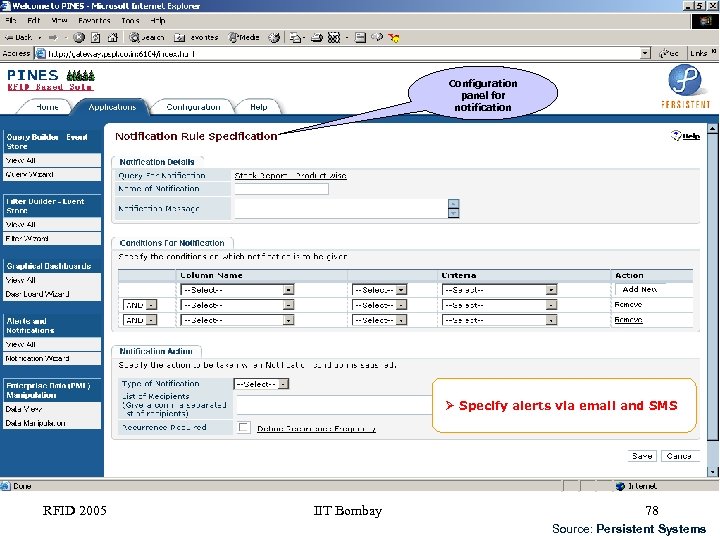
Task: Switch to the Home tab
Action: pos(47,107)
